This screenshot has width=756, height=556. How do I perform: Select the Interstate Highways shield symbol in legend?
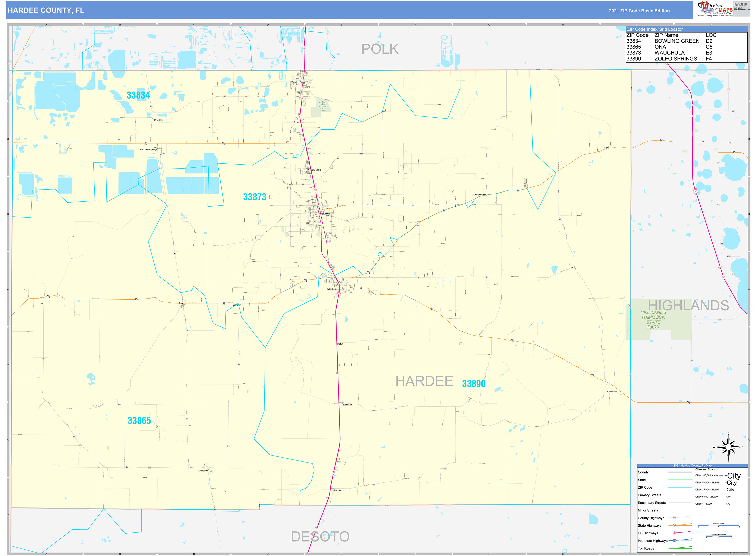[675, 541]
